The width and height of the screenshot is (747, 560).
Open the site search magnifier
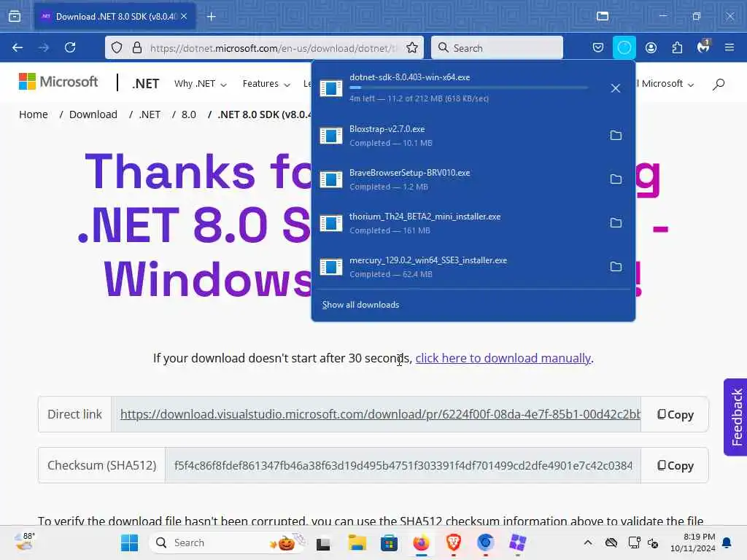click(x=719, y=85)
